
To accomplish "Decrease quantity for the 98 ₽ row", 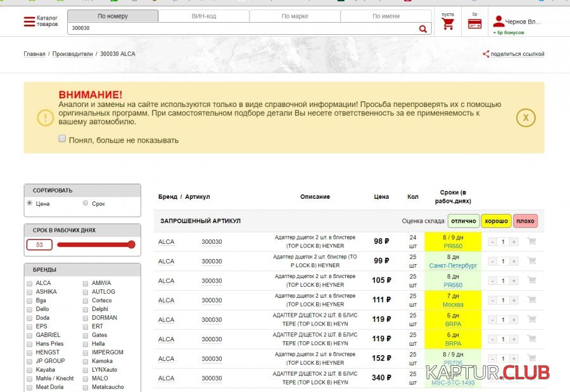I will [x=492, y=242].
